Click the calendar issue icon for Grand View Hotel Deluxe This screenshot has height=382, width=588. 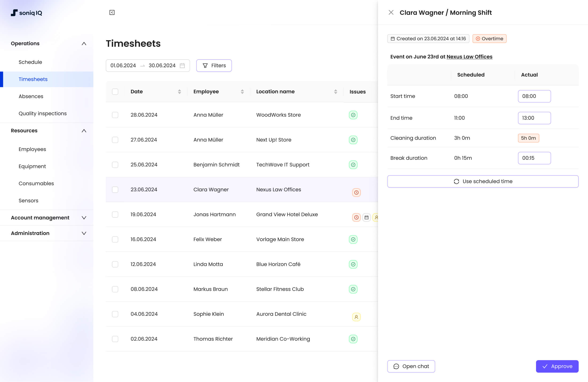click(x=366, y=217)
